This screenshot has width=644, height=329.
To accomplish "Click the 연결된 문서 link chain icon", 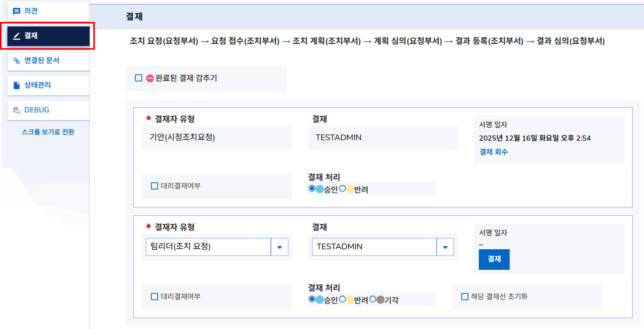I will pyautogui.click(x=17, y=61).
